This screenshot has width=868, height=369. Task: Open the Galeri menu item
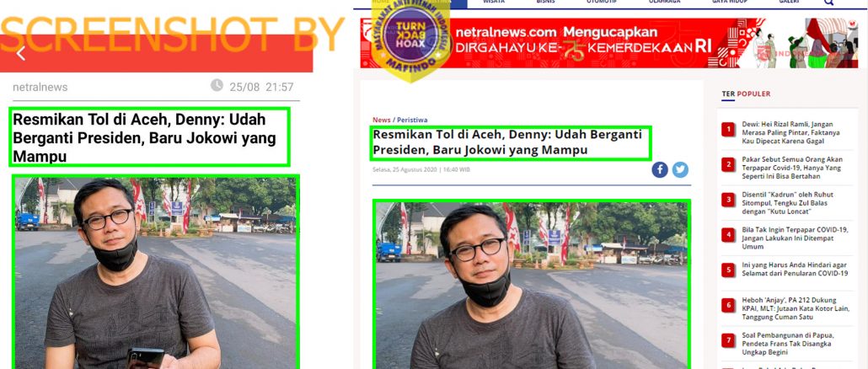789,3
